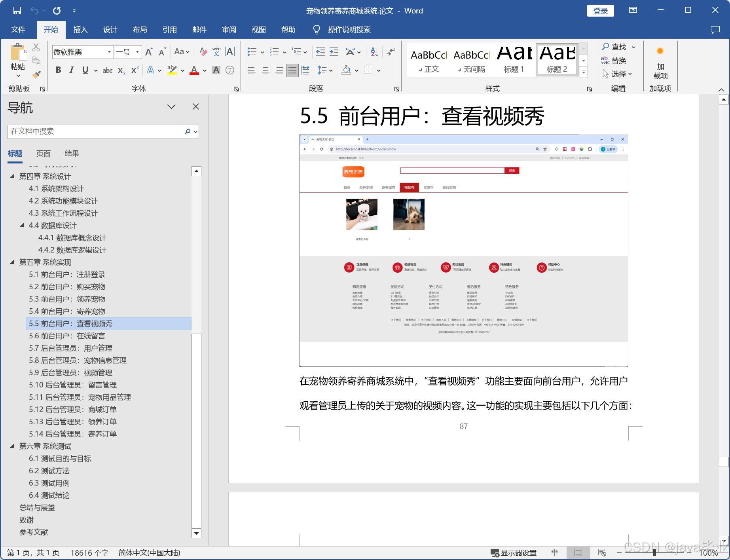Collapse the 第五章 系统实现 heading
This screenshot has height=560, width=730.
click(x=12, y=262)
